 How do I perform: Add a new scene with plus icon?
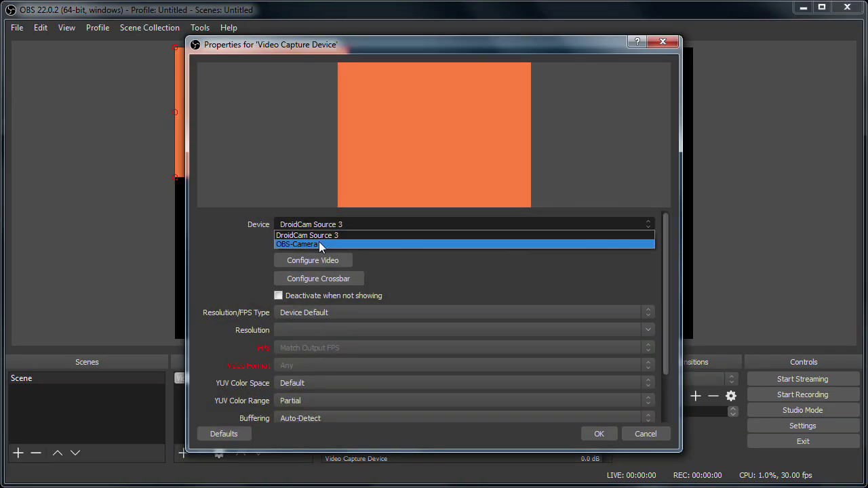coord(18,453)
